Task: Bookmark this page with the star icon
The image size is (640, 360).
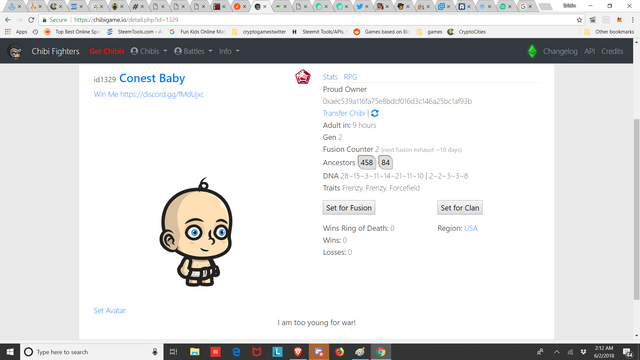Action: [x=579, y=20]
